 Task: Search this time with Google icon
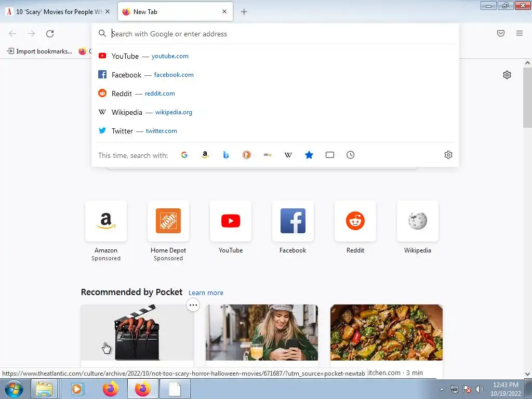coord(184,155)
